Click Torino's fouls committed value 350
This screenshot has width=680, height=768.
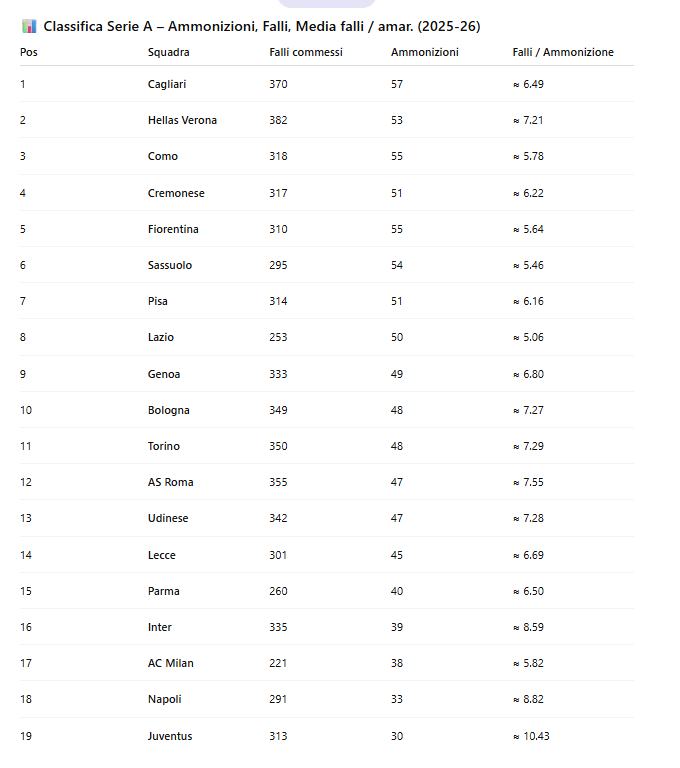[278, 446]
